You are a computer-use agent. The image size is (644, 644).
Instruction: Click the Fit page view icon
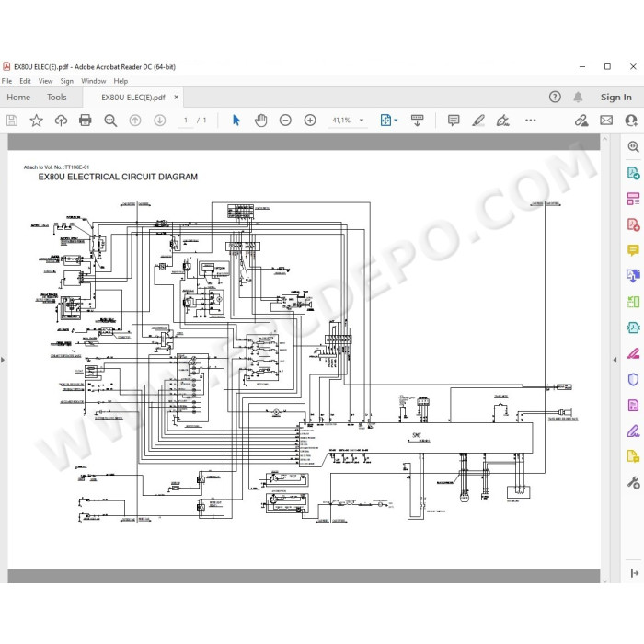pyautogui.click(x=385, y=121)
